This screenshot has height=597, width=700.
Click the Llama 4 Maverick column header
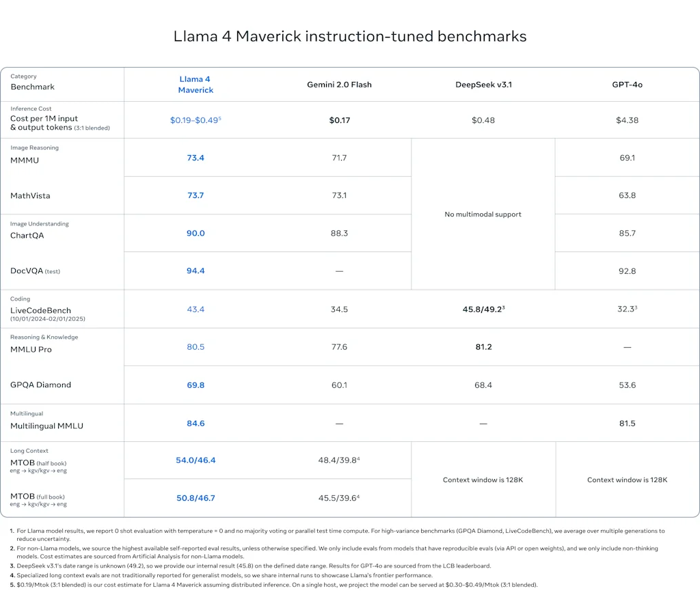click(x=196, y=84)
